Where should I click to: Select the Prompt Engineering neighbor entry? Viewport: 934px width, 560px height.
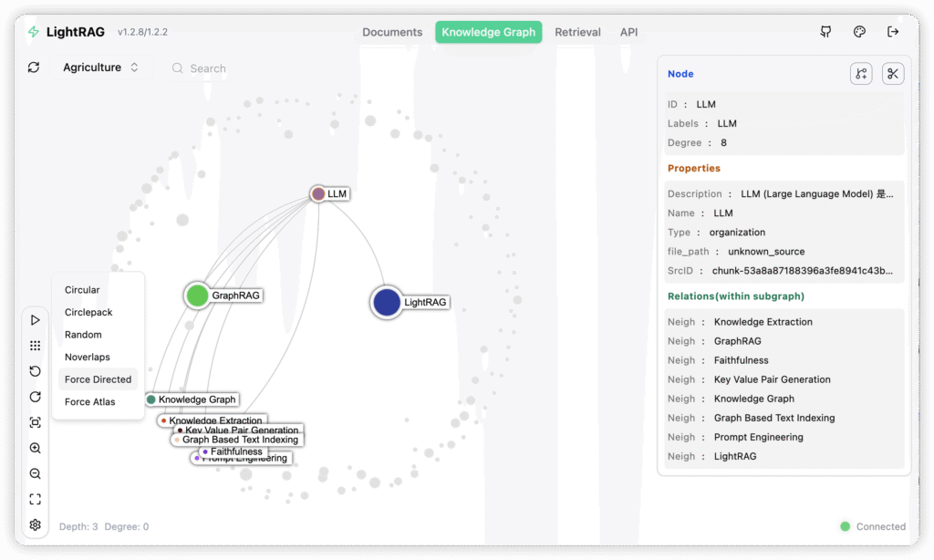(x=758, y=437)
